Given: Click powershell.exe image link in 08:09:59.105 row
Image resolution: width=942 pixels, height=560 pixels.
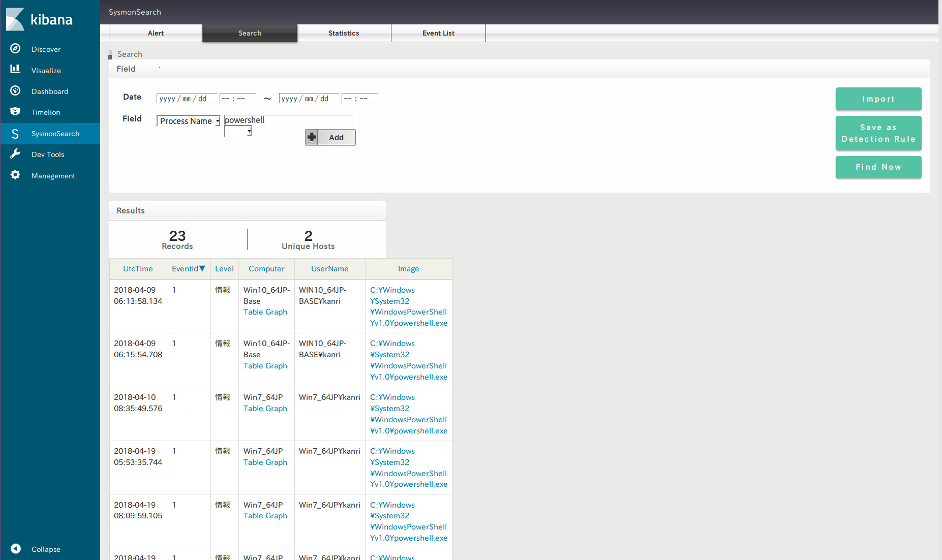Looking at the screenshot, I should 409,521.
